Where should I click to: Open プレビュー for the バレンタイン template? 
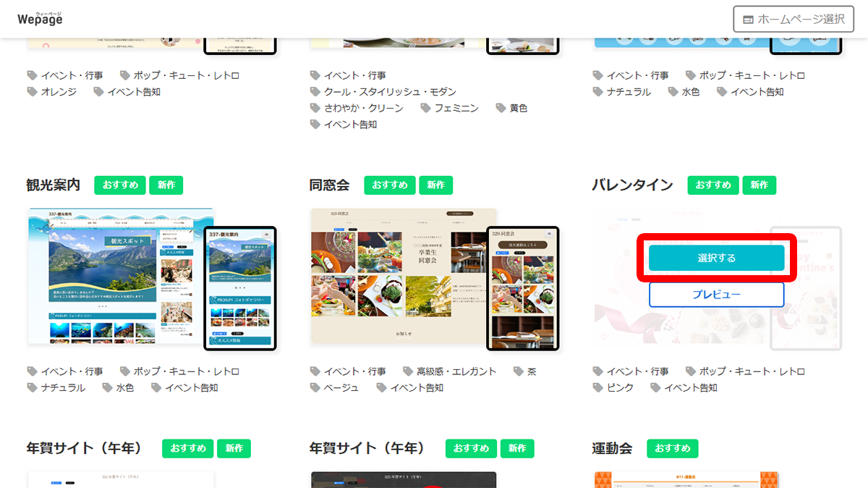point(716,294)
